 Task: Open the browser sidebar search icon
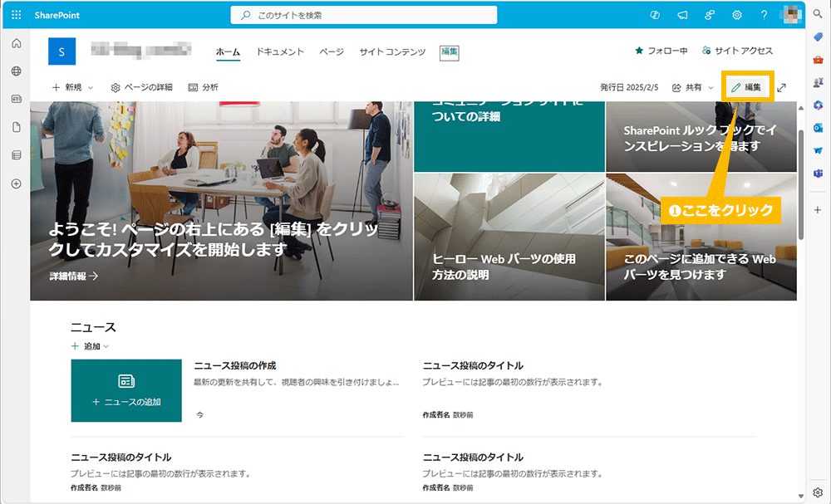818,14
